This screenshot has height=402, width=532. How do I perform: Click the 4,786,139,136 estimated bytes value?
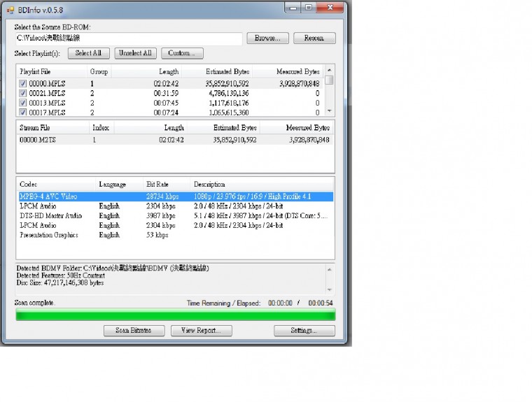point(229,93)
